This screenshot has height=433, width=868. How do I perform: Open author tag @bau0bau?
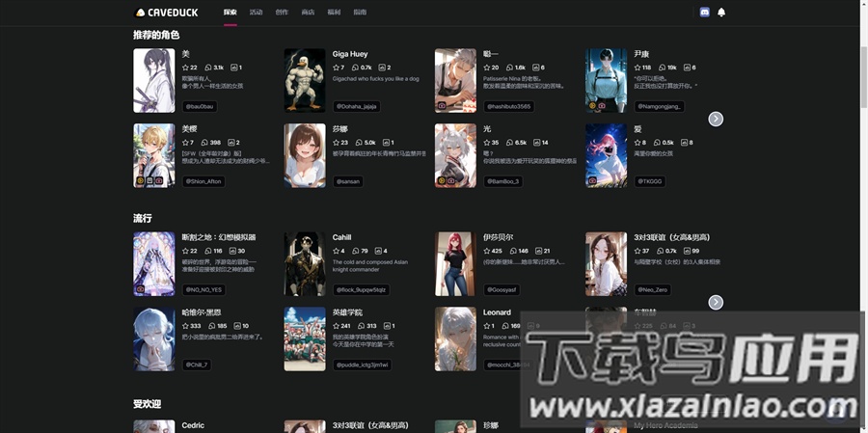pyautogui.click(x=200, y=106)
